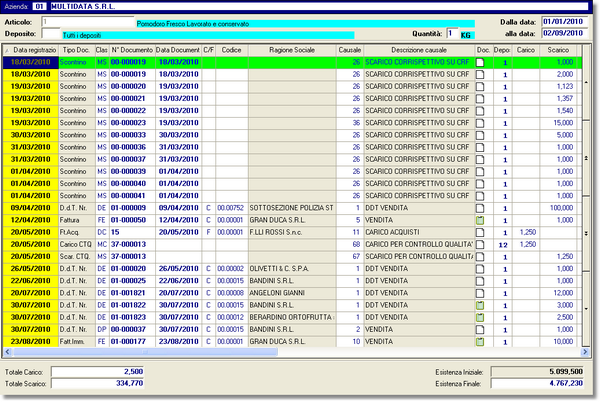Open green document icon on 23/08/2010 row

pyautogui.click(x=480, y=342)
